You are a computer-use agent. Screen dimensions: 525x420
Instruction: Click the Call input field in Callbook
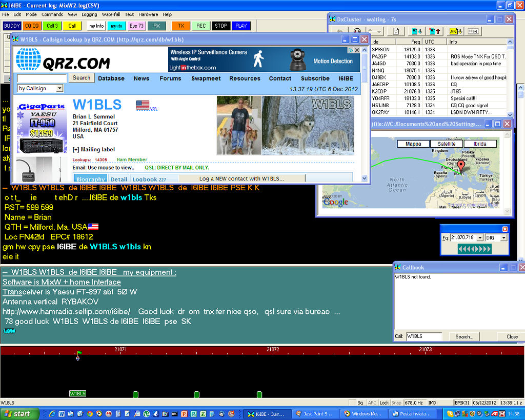click(x=423, y=336)
